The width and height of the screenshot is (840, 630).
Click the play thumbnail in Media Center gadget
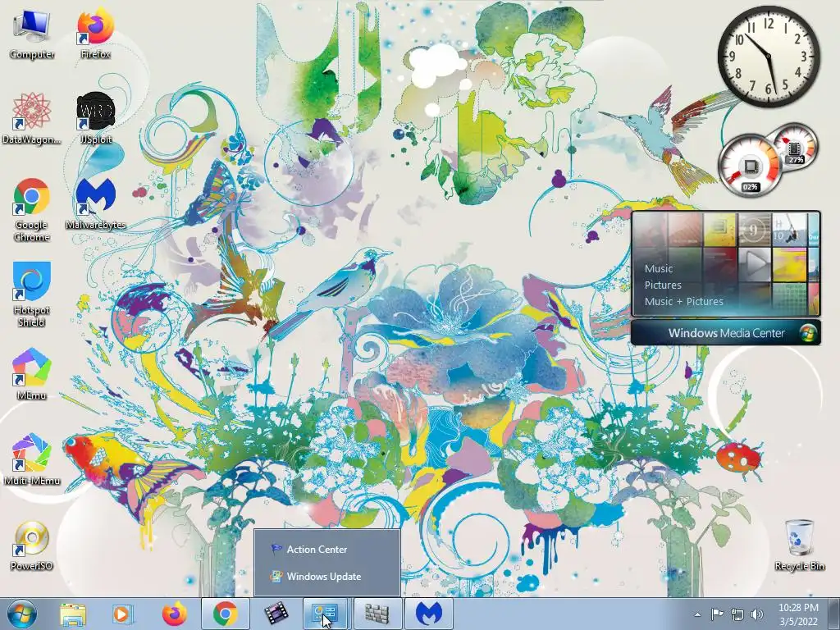(x=755, y=263)
